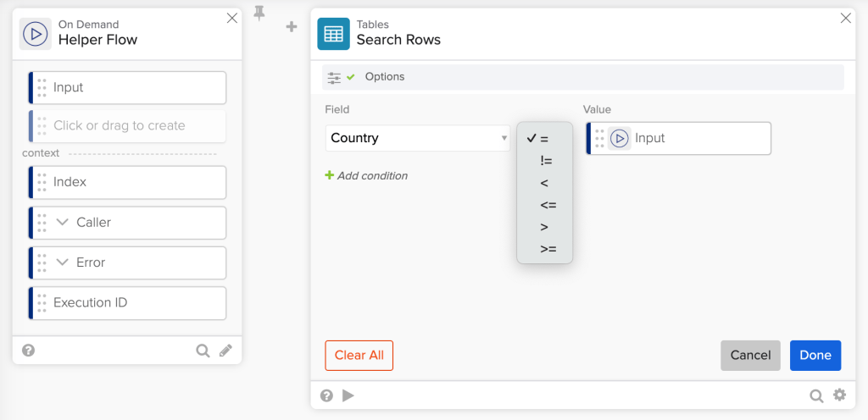The height and width of the screenshot is (420, 868).
Task: Click search icon in Search Rows footer
Action: point(815,395)
